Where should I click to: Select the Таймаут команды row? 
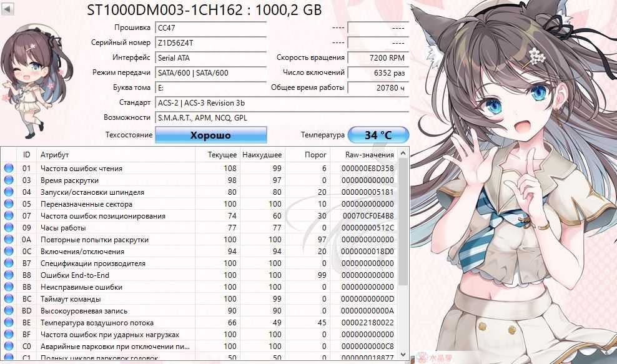pos(199,298)
